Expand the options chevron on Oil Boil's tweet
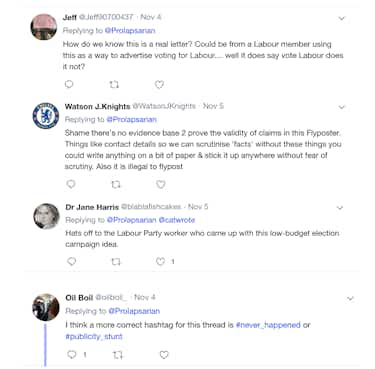This screenshot has width=375, height=369. pos(350,298)
